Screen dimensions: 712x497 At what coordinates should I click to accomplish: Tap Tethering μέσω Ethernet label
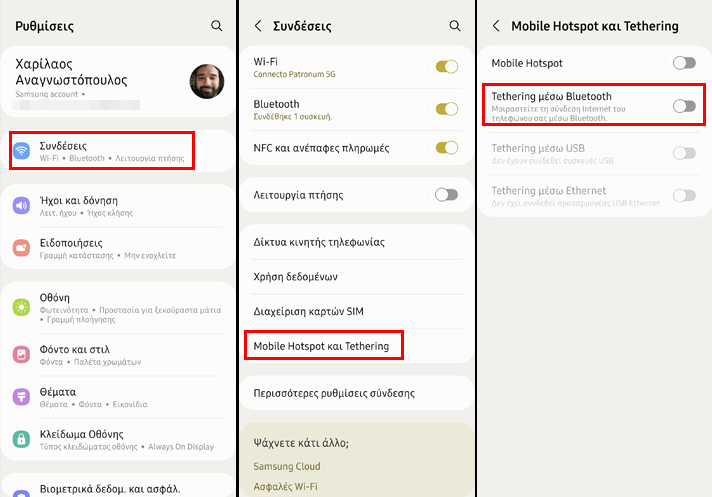click(549, 191)
